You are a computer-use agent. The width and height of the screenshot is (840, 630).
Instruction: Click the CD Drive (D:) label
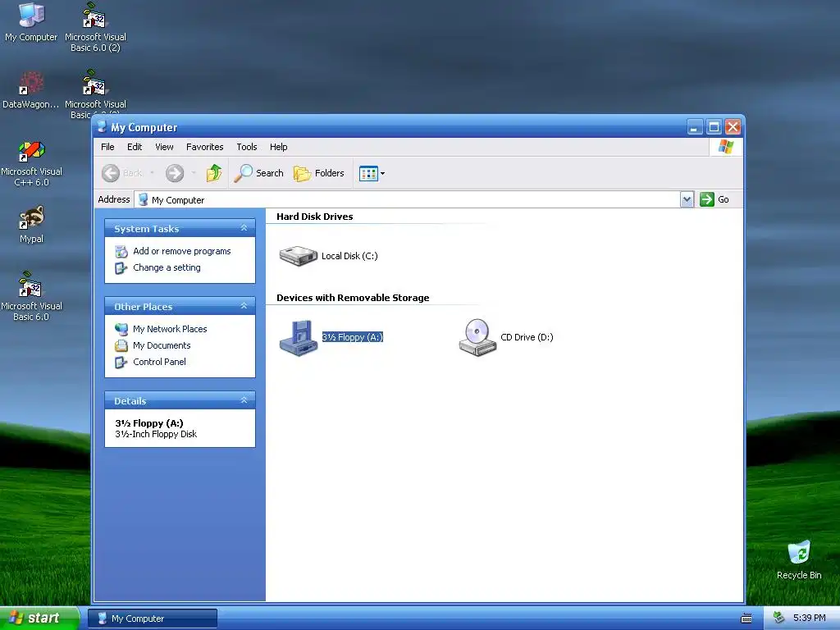pos(527,337)
